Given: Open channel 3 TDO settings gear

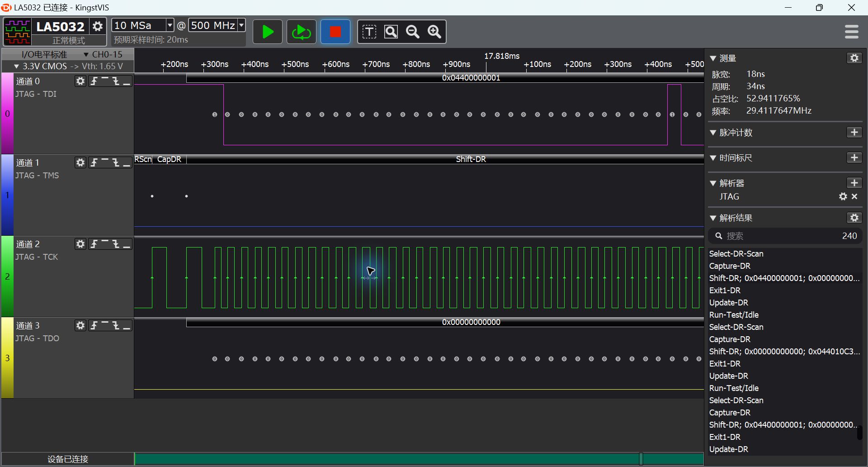Looking at the screenshot, I should [x=80, y=325].
